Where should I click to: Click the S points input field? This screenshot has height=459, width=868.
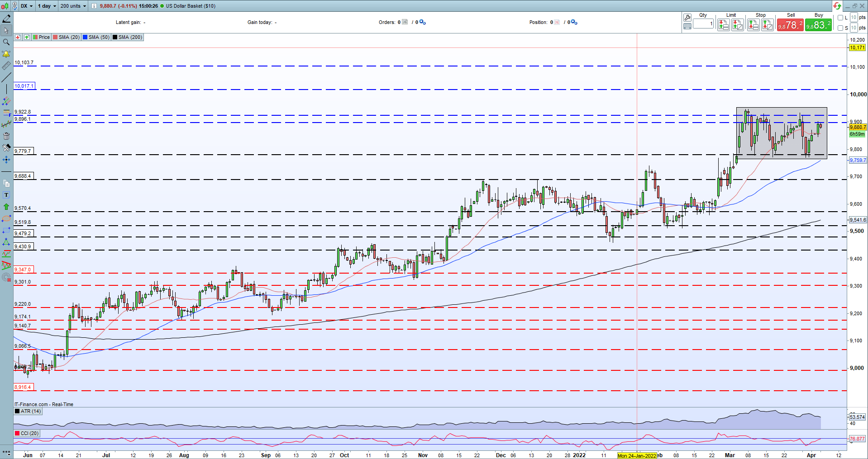pyautogui.click(x=854, y=28)
